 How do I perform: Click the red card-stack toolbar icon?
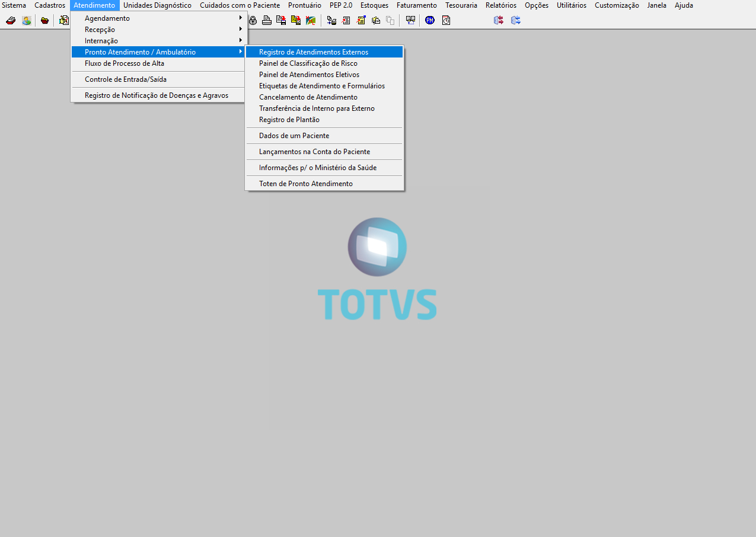[x=11, y=20]
